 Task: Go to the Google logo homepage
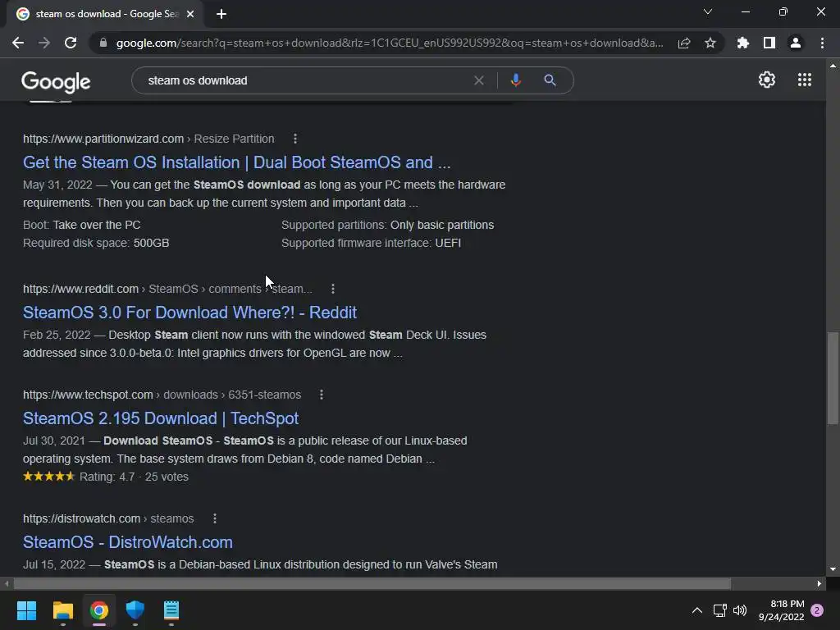[56, 81]
